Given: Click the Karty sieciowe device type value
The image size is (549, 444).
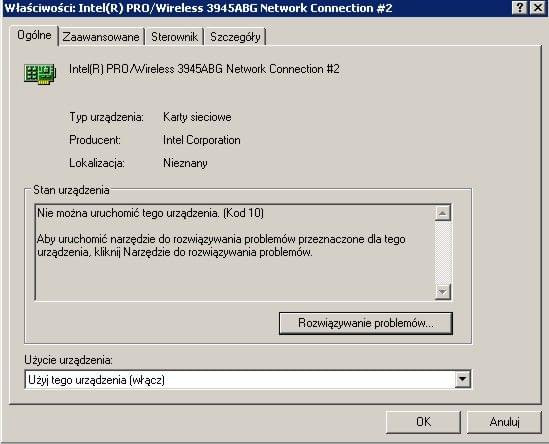Looking at the screenshot, I should coord(197,117).
